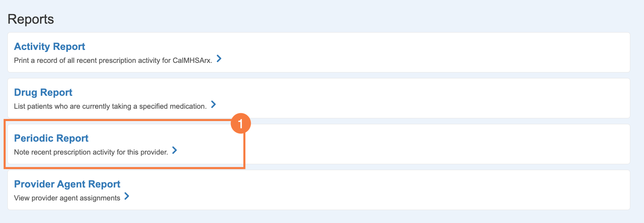Click the chevron next to Periodic Report description
Image resolution: width=644 pixels, height=223 pixels.
pyautogui.click(x=175, y=151)
